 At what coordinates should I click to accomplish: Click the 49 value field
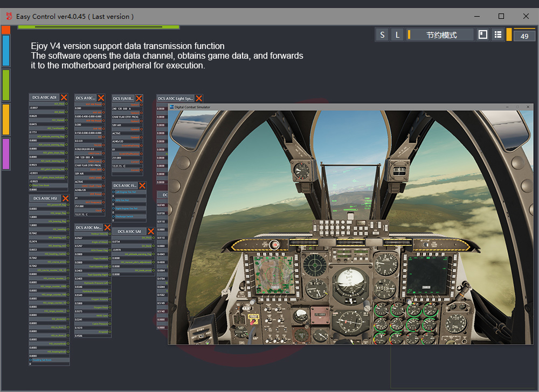tap(524, 36)
